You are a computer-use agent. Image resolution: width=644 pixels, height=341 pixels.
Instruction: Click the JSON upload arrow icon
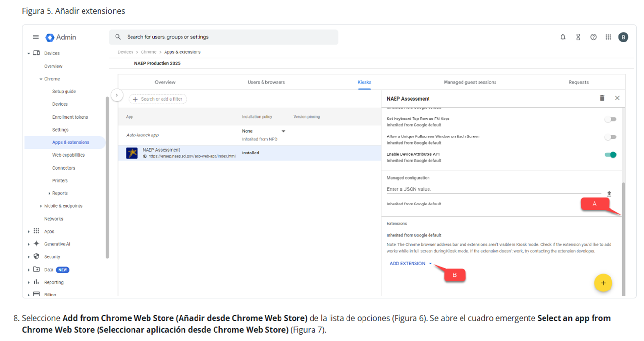(x=609, y=194)
